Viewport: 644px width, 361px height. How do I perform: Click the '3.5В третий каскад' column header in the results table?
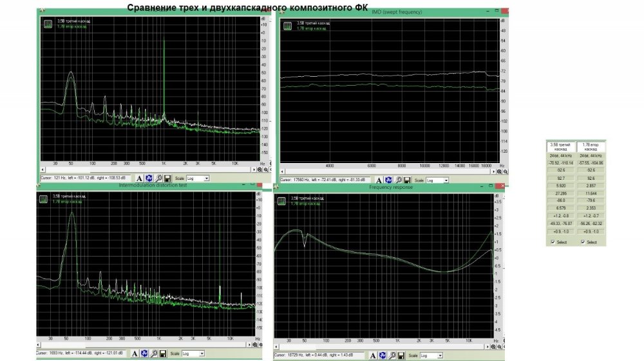(561, 147)
